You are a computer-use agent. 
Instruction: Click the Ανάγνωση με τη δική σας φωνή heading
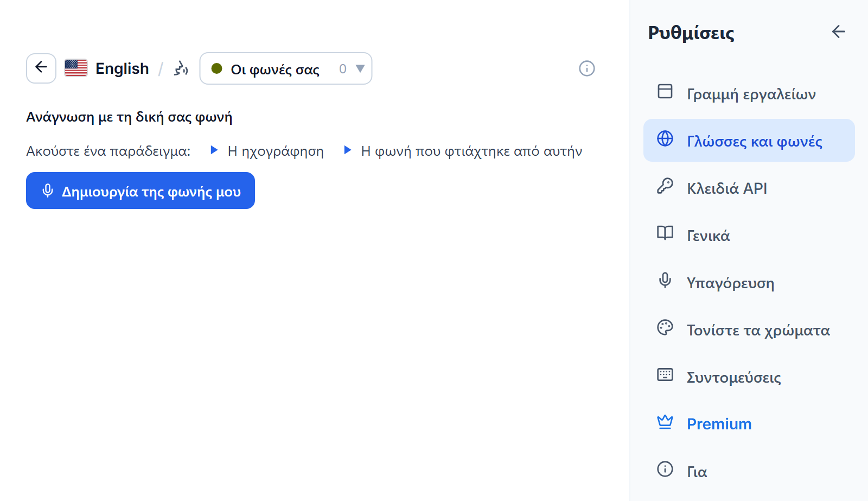pyautogui.click(x=129, y=117)
